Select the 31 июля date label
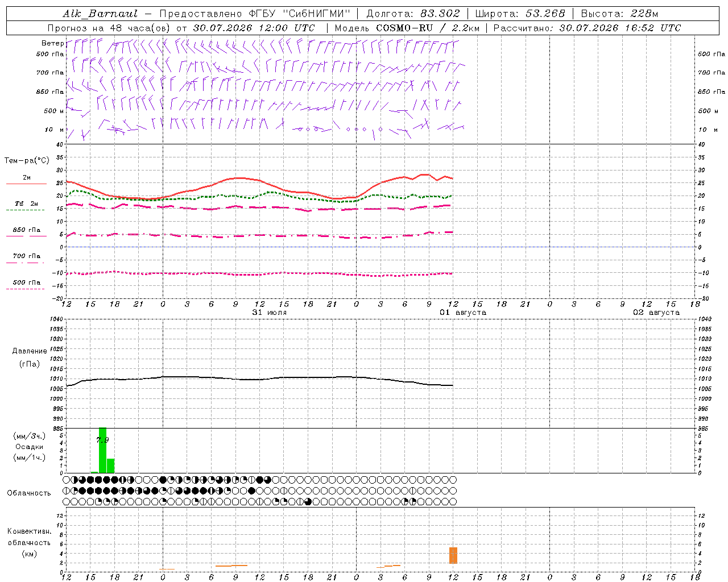The width and height of the screenshot is (728, 582). click(x=269, y=313)
